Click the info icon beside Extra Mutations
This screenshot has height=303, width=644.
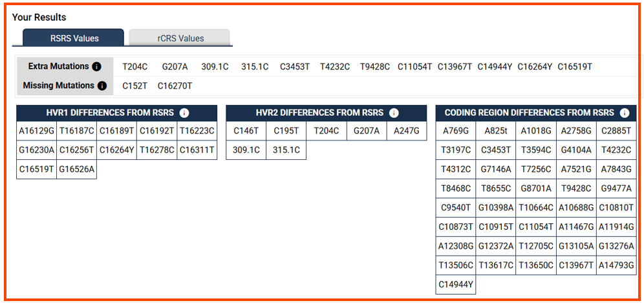(96, 67)
